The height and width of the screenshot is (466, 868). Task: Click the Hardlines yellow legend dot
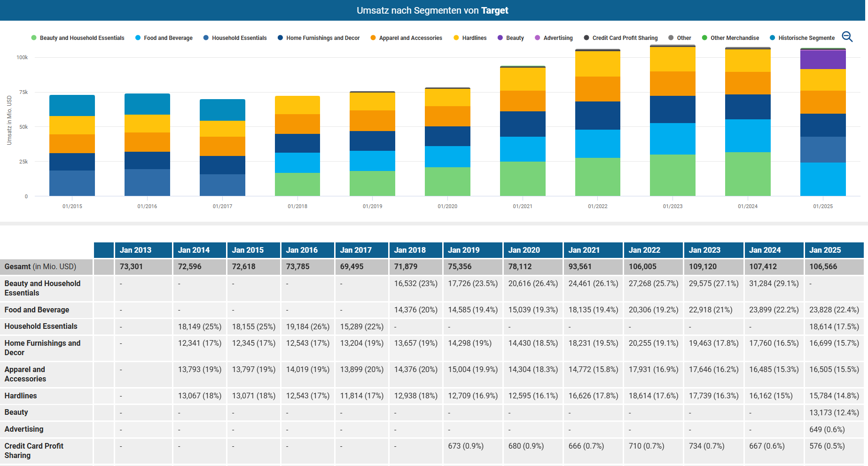(x=456, y=38)
